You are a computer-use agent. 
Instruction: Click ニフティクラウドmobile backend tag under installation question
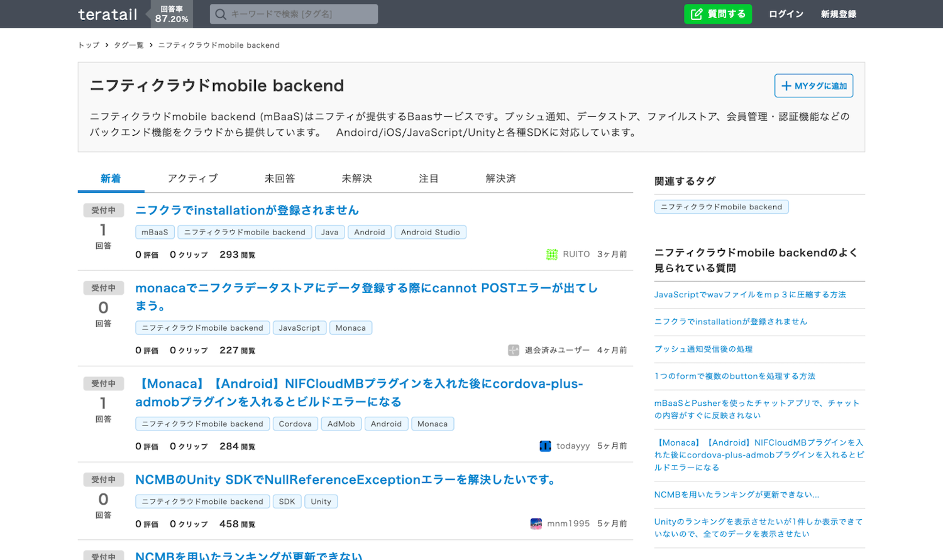pyautogui.click(x=245, y=232)
